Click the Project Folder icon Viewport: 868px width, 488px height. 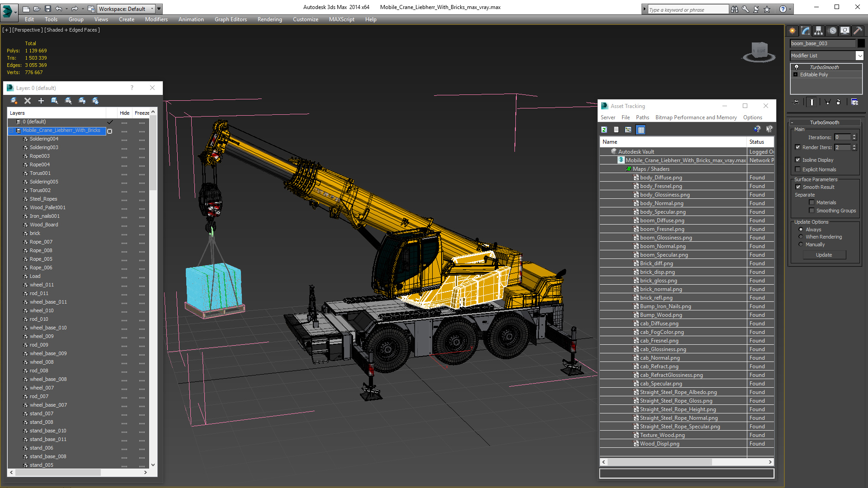point(91,9)
